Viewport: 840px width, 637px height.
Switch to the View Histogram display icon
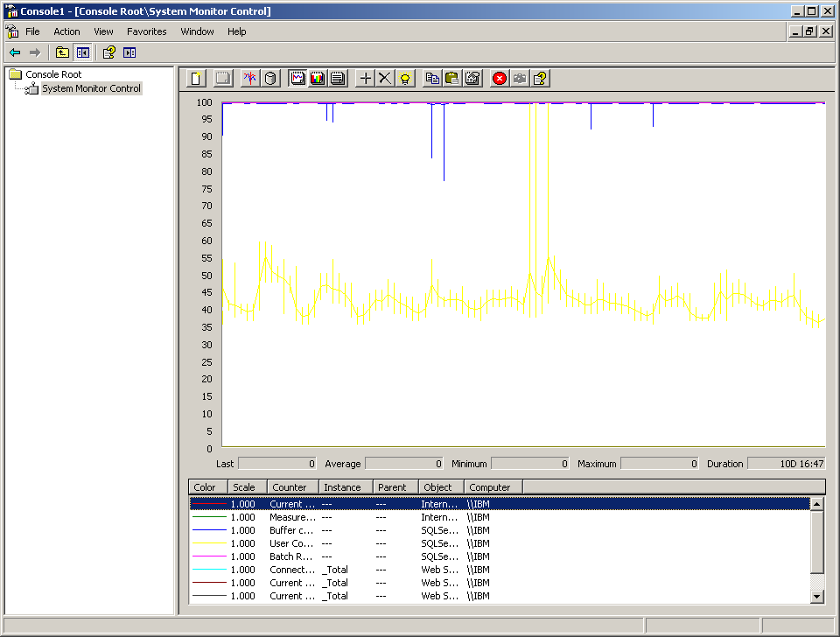pyautogui.click(x=318, y=79)
